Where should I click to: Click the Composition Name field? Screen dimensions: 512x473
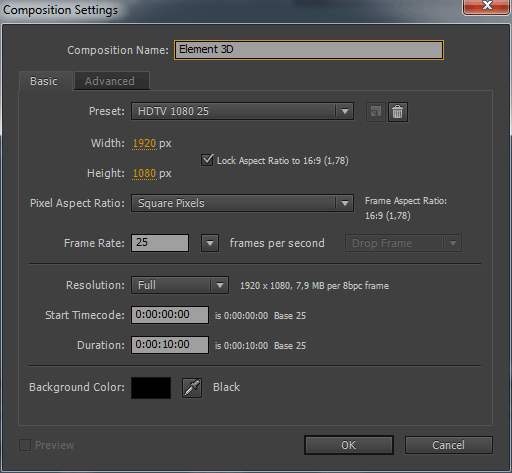pos(309,50)
